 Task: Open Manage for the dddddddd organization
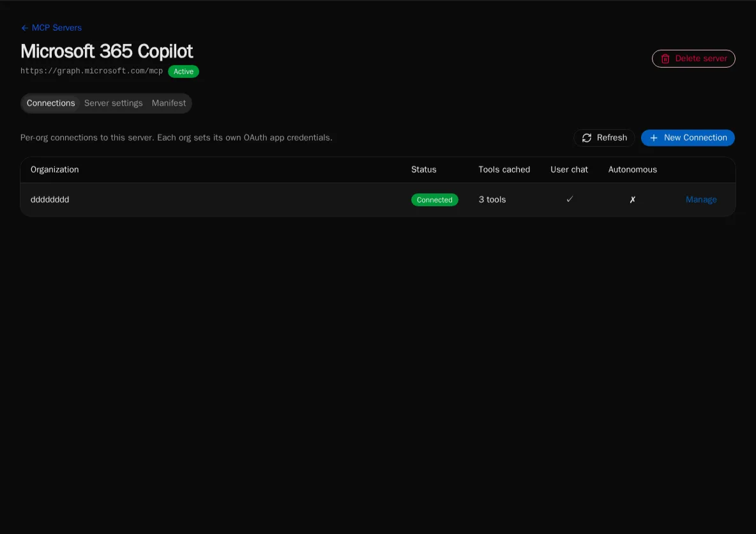tap(701, 200)
